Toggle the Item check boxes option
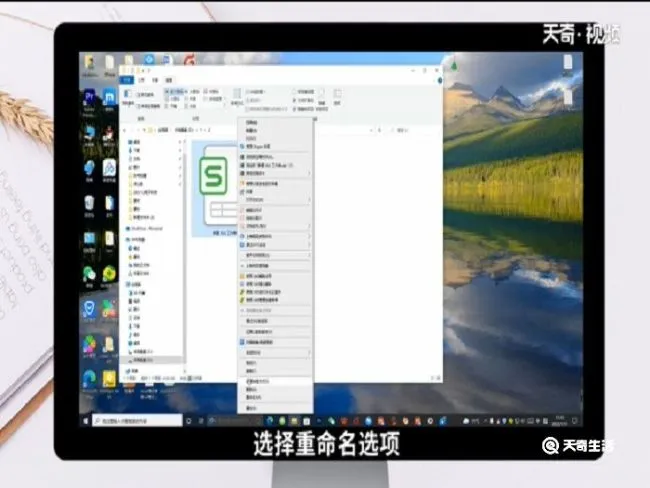Image resolution: width=650 pixels, height=488 pixels. (x=305, y=92)
